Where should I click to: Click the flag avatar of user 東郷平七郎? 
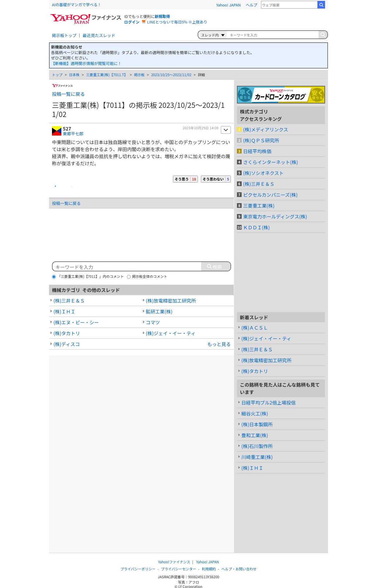click(x=57, y=131)
